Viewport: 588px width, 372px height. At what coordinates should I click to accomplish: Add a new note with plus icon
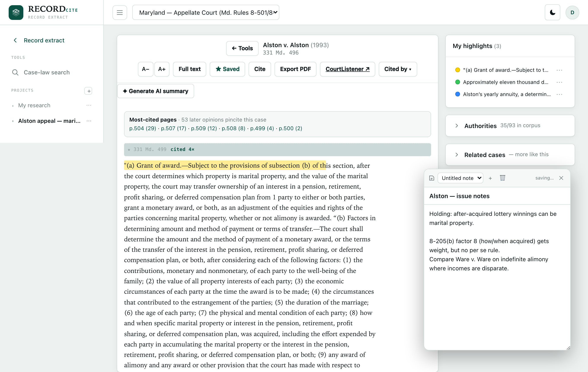click(490, 178)
